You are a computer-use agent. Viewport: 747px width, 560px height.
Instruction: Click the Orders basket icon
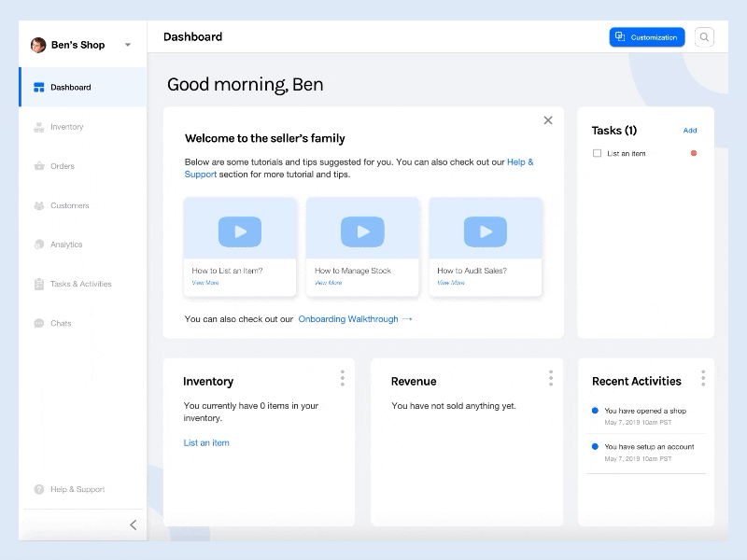[39, 166]
